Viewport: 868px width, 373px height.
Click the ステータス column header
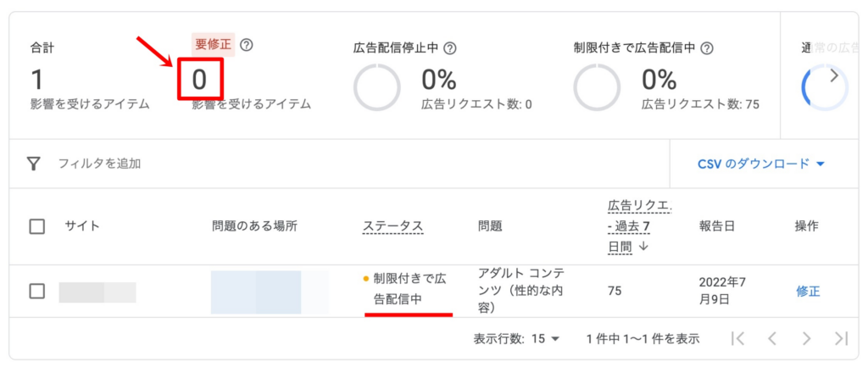(x=392, y=226)
